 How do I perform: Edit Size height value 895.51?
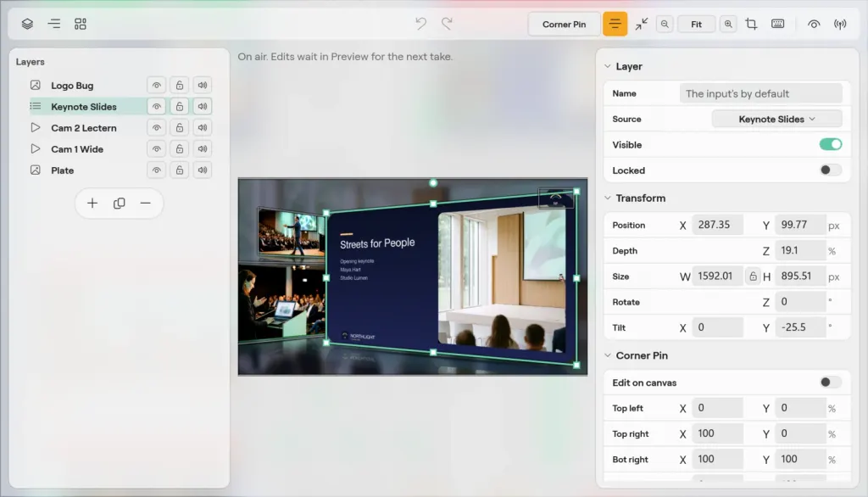(x=800, y=276)
